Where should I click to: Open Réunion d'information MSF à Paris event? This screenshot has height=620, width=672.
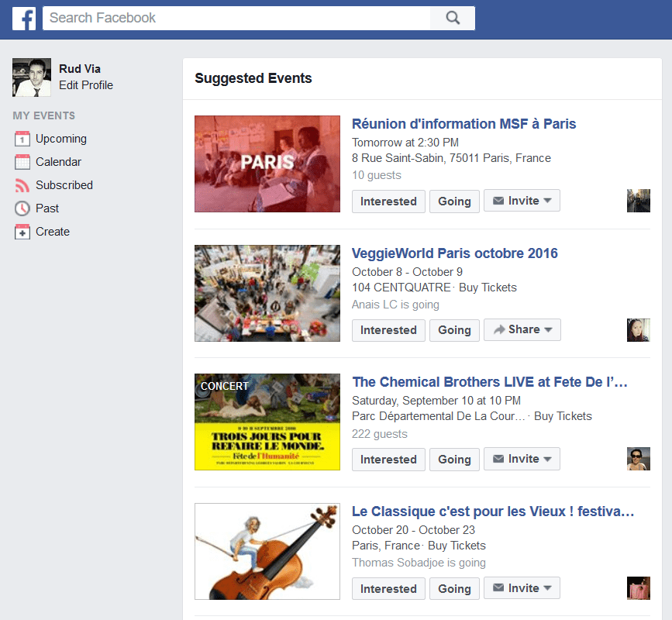click(464, 124)
